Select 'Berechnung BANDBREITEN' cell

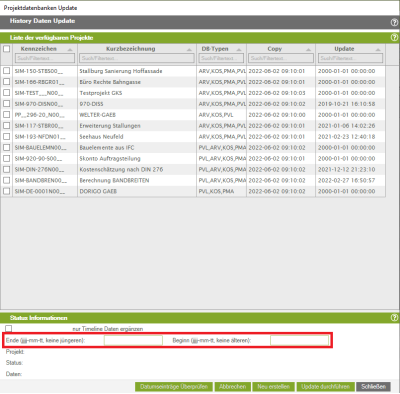pos(114,181)
